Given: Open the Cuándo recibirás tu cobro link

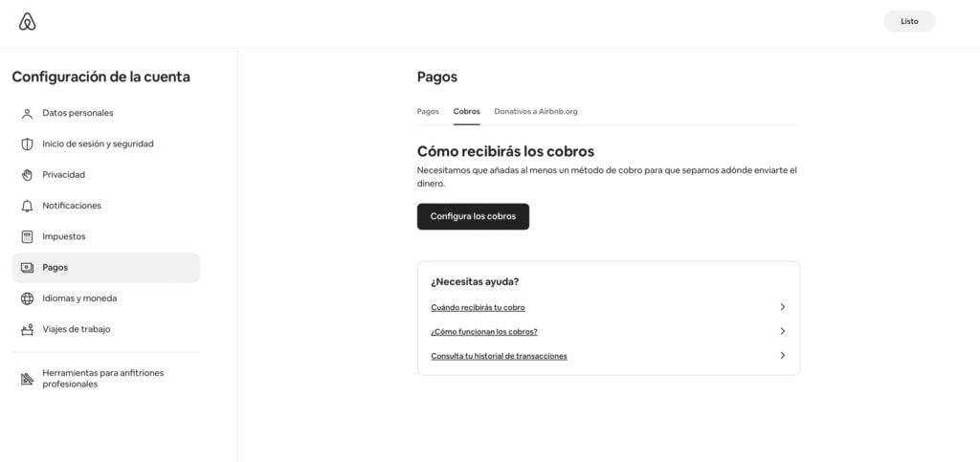Looking at the screenshot, I should pyautogui.click(x=478, y=308).
